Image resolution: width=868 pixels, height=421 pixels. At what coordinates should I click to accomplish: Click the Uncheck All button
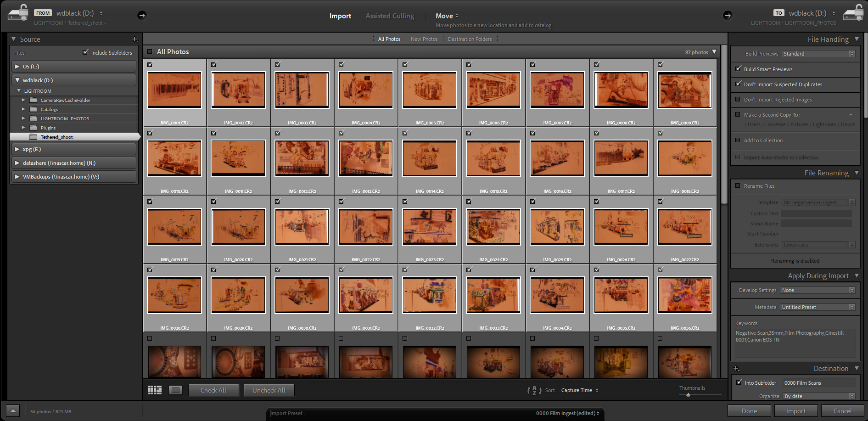269,390
